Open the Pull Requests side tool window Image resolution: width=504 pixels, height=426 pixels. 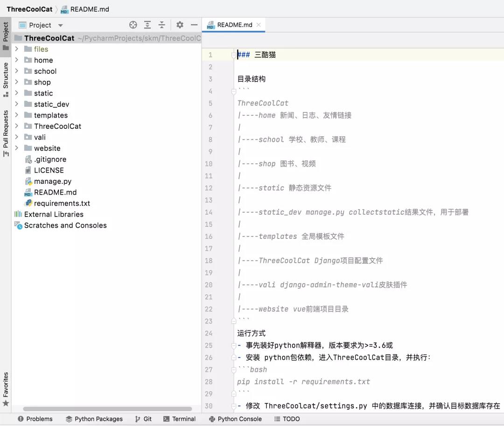(6, 133)
